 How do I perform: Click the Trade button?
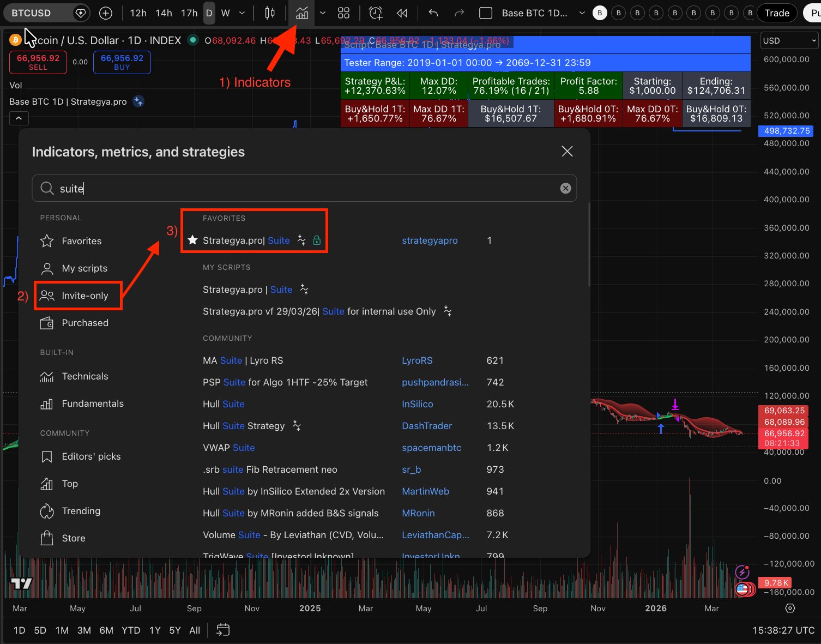click(x=777, y=13)
